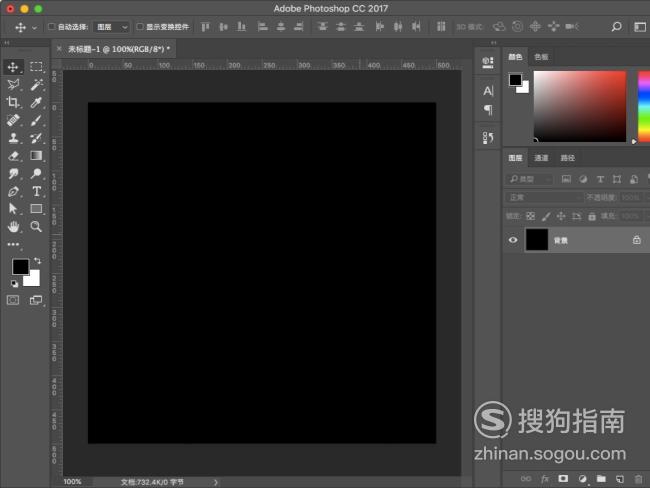
Task: Switch to the Swatches panel tab
Action: 541,57
